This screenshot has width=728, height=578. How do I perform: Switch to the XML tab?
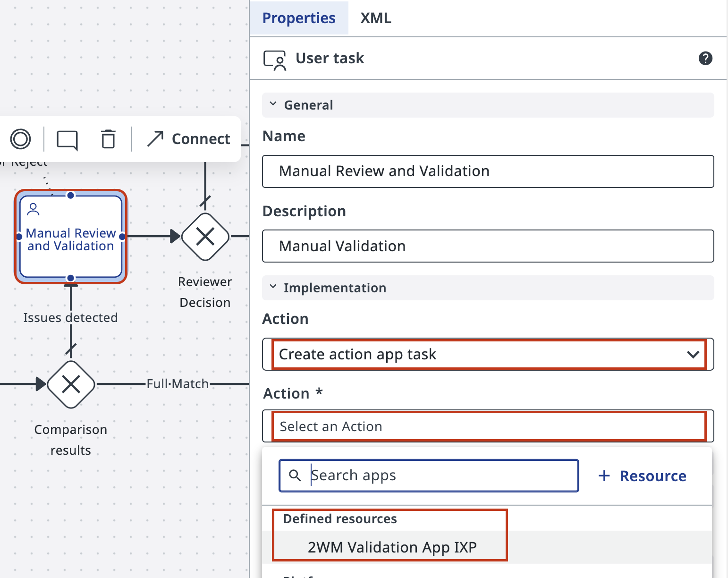[x=376, y=18]
